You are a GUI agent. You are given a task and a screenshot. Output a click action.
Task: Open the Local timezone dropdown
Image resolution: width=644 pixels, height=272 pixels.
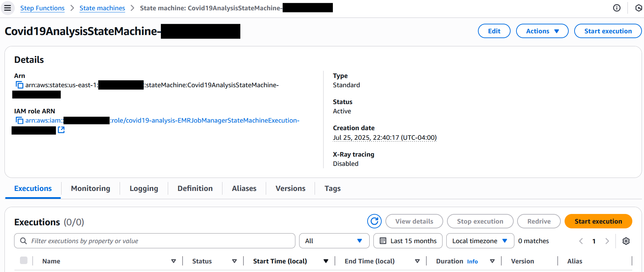(480, 241)
